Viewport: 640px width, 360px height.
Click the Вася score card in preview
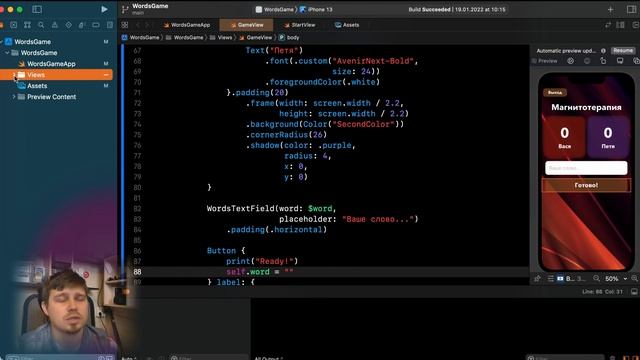point(564,138)
